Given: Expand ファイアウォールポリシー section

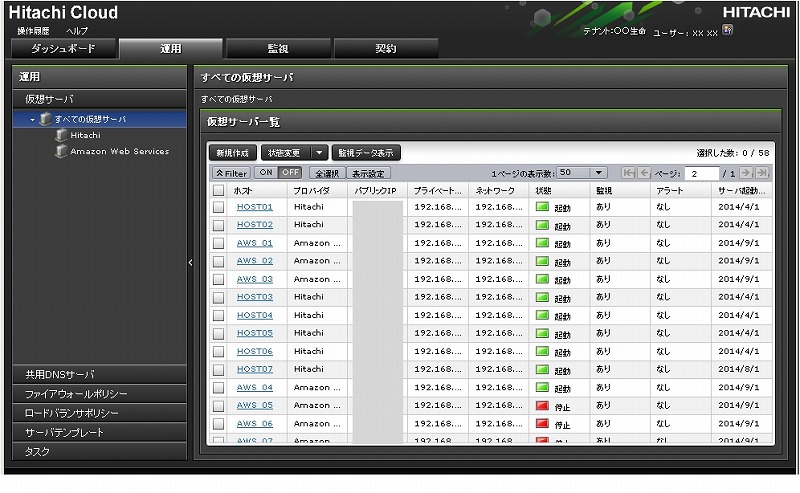Looking at the screenshot, I should [99, 394].
